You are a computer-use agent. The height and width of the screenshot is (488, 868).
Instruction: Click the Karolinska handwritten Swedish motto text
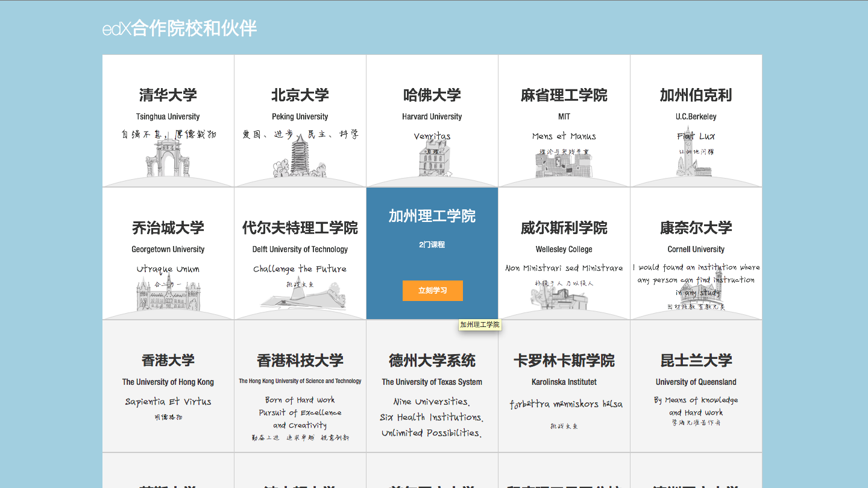pyautogui.click(x=566, y=404)
